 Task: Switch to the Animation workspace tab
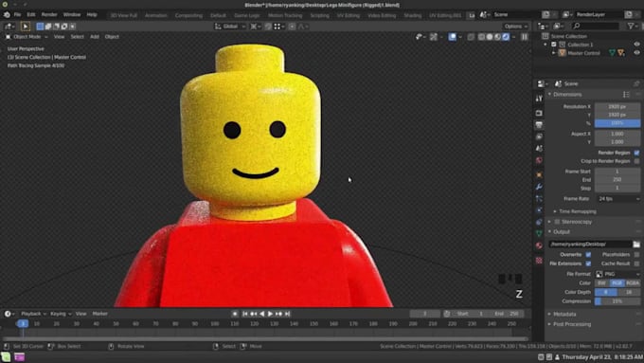coord(156,15)
